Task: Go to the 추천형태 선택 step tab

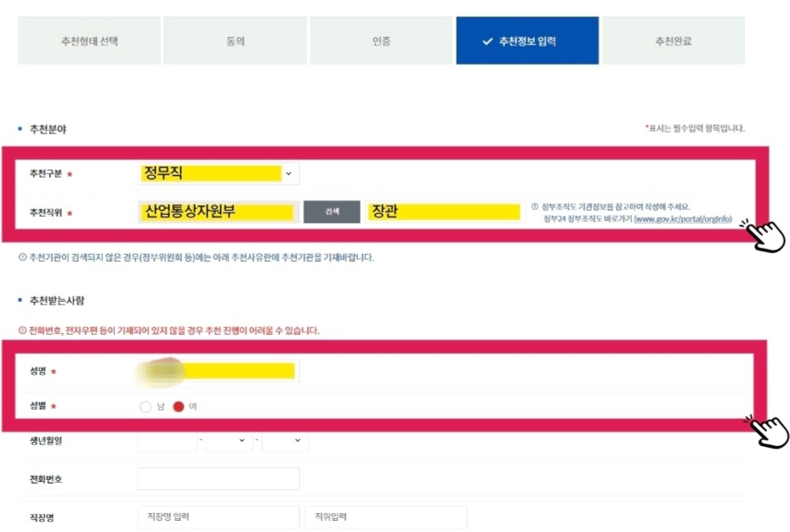Action: tap(89, 41)
